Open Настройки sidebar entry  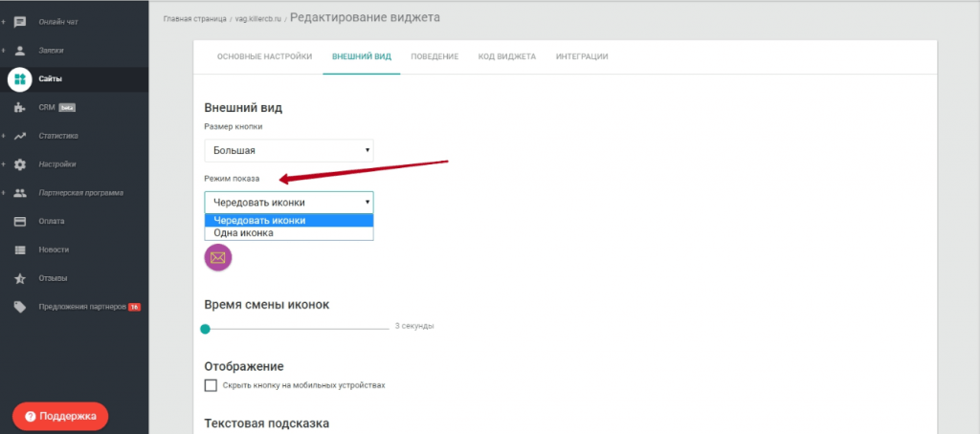pyautogui.click(x=57, y=164)
